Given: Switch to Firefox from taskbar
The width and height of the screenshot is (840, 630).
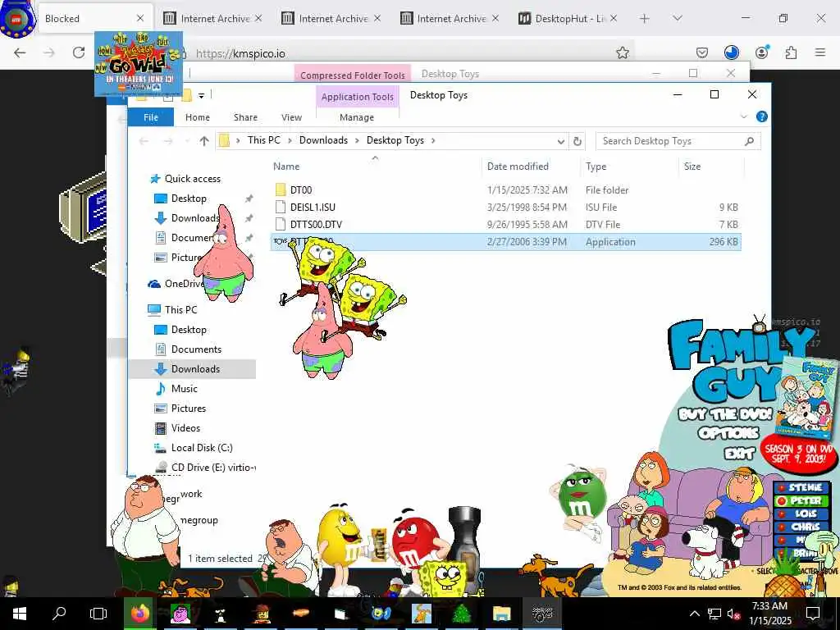Looking at the screenshot, I should tap(139, 614).
